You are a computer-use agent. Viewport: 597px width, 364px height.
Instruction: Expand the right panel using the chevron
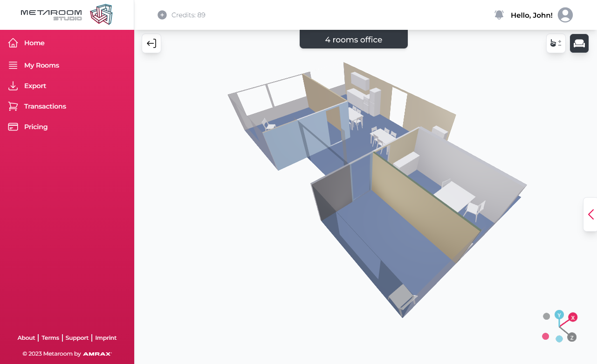click(591, 214)
